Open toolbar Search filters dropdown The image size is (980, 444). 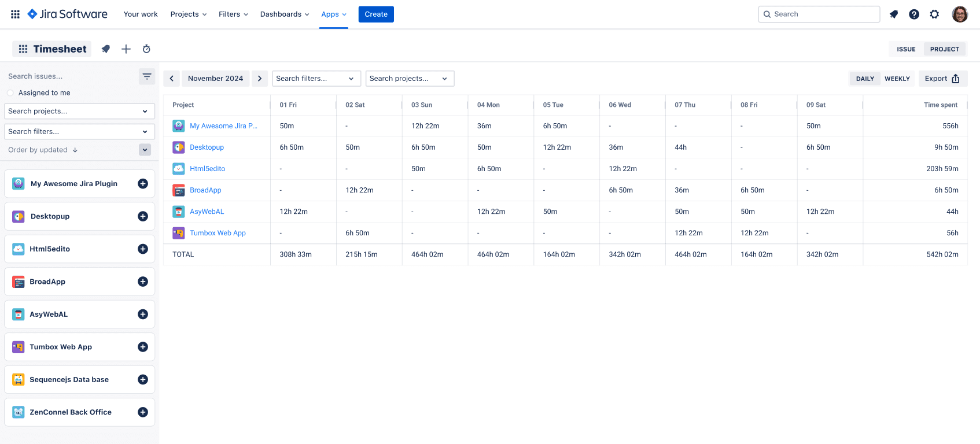click(316, 79)
